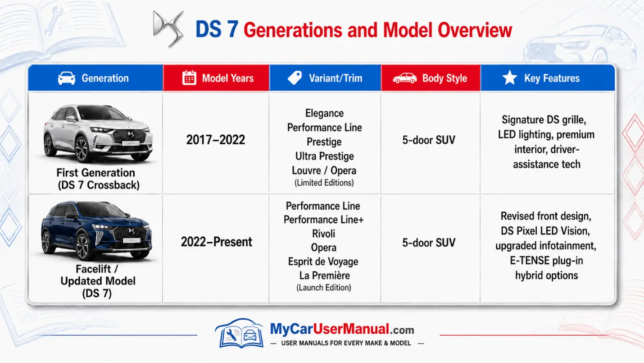Screen dimensions: 644x363
Task: Click 'USER MANUALS FOR EVERY MAKE & MODEL' tagline
Action: (346, 343)
